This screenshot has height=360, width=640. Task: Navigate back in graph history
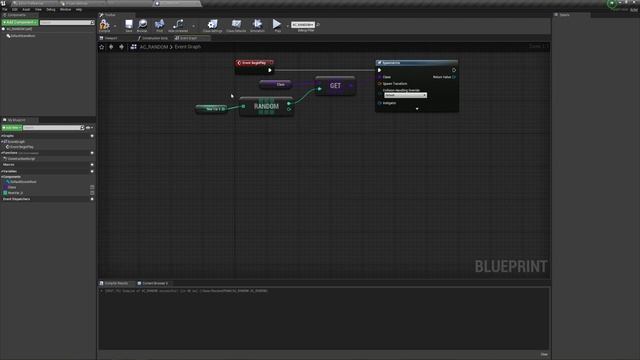tap(111, 47)
